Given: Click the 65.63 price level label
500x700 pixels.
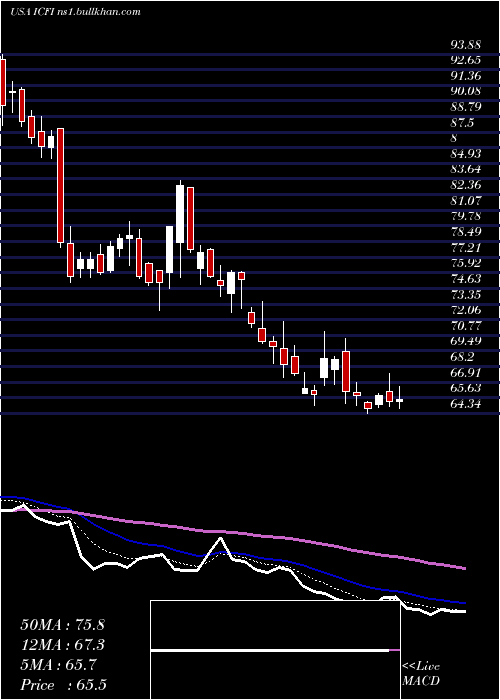Looking at the screenshot, I should [x=465, y=388].
